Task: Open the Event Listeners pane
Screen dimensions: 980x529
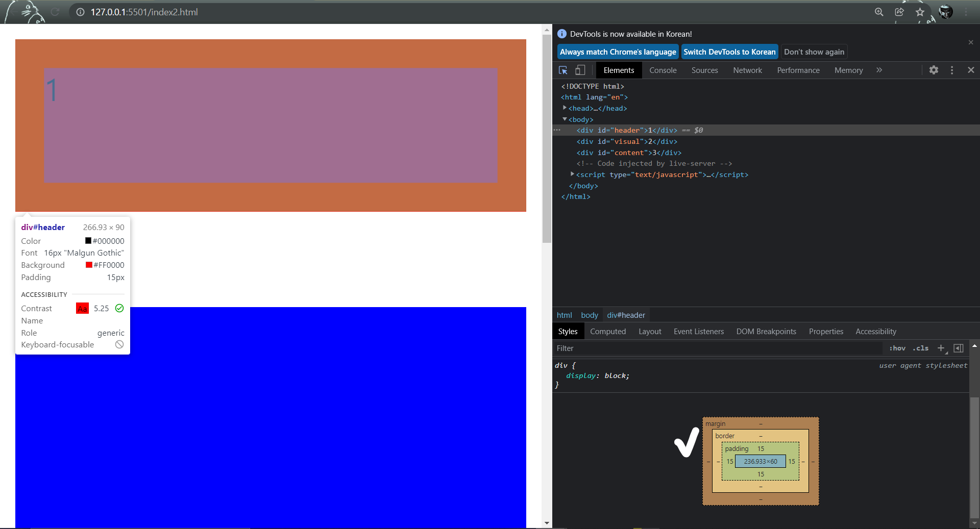Action: point(699,332)
